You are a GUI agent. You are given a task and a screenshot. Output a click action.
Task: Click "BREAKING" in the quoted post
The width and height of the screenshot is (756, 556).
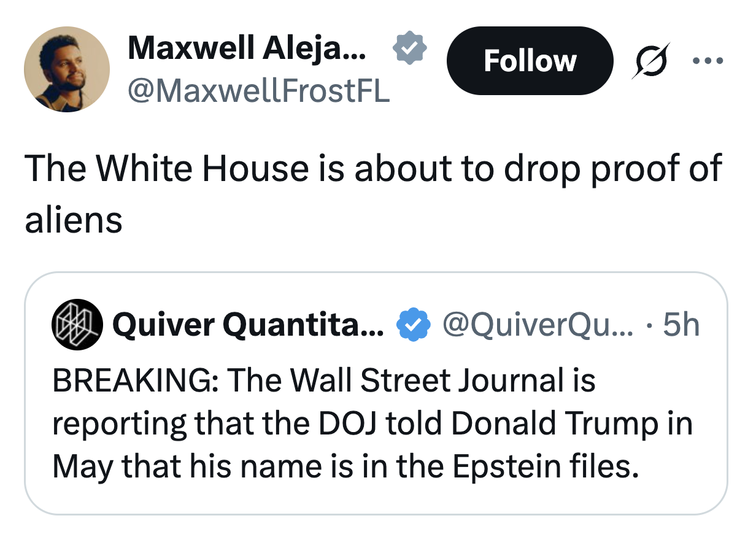pos(129,380)
